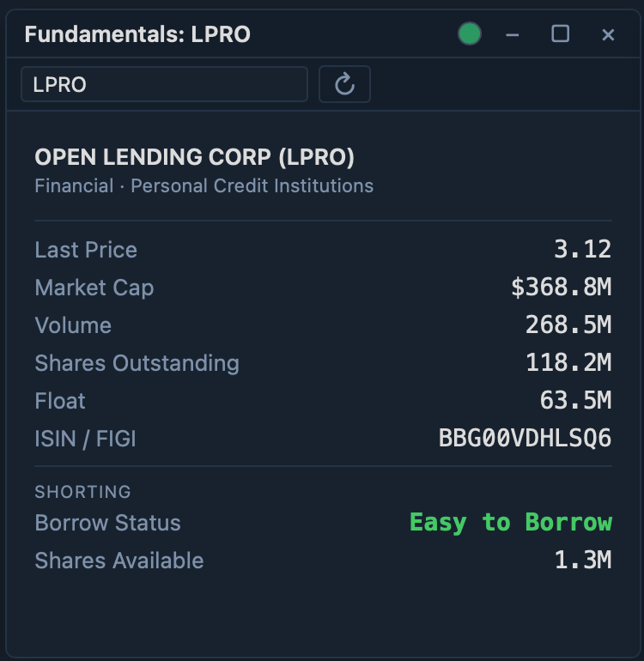
Task: Select the last price value 3.12
Action: (x=582, y=249)
